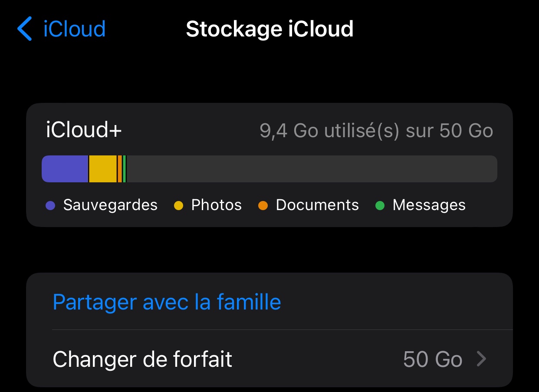Select the purple Sauvegardes legend dot
The height and width of the screenshot is (392, 539).
coord(51,205)
